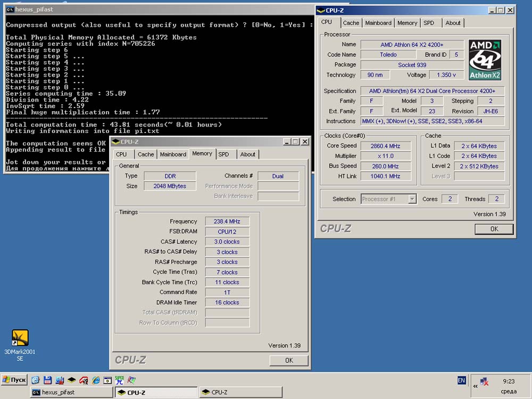
Task: Click OK in the CPU-Z processor window
Action: (x=494, y=229)
